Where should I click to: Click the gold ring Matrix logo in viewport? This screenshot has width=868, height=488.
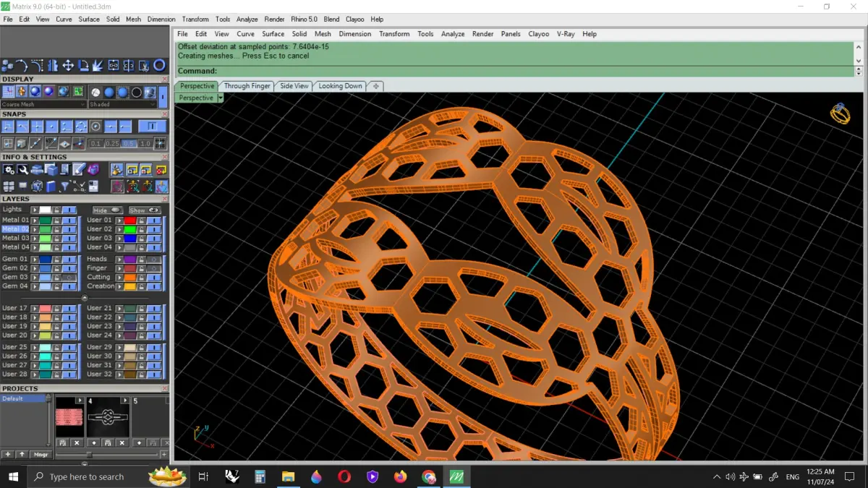pyautogui.click(x=840, y=114)
